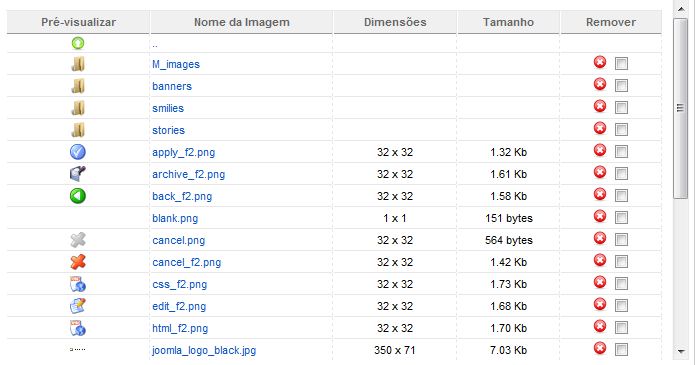Check the box for archive_f2.png
This screenshot has height=365, width=696.
[x=621, y=174]
